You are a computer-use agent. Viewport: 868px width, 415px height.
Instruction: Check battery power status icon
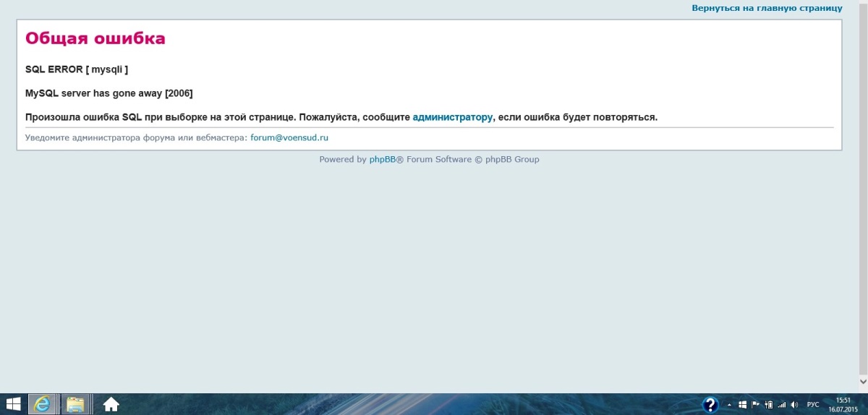pyautogui.click(x=768, y=405)
